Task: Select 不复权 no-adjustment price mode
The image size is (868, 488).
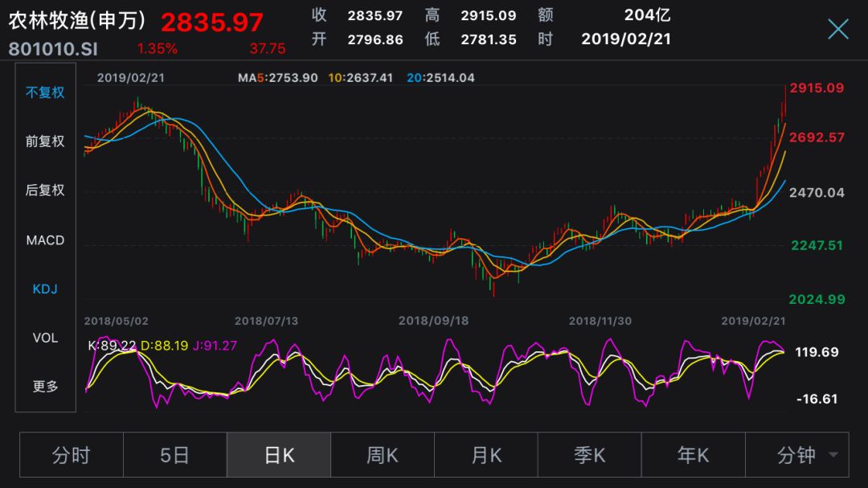Action: [44, 92]
